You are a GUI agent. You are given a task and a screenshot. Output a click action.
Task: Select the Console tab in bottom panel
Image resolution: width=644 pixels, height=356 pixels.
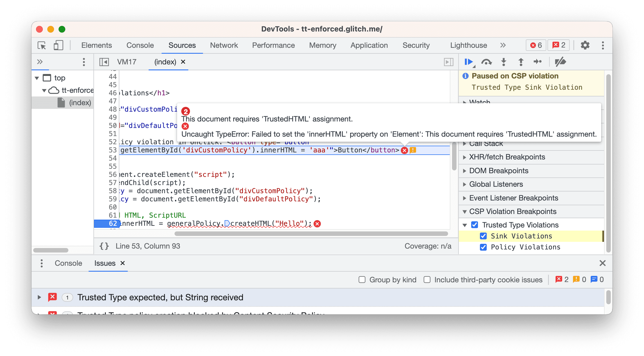68,263
